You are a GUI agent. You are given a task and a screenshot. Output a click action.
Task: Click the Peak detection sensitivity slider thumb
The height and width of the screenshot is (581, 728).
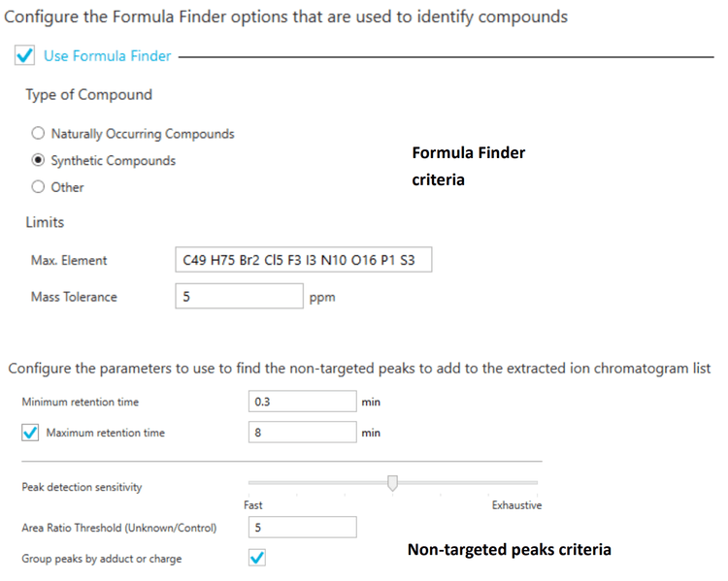[x=392, y=483]
